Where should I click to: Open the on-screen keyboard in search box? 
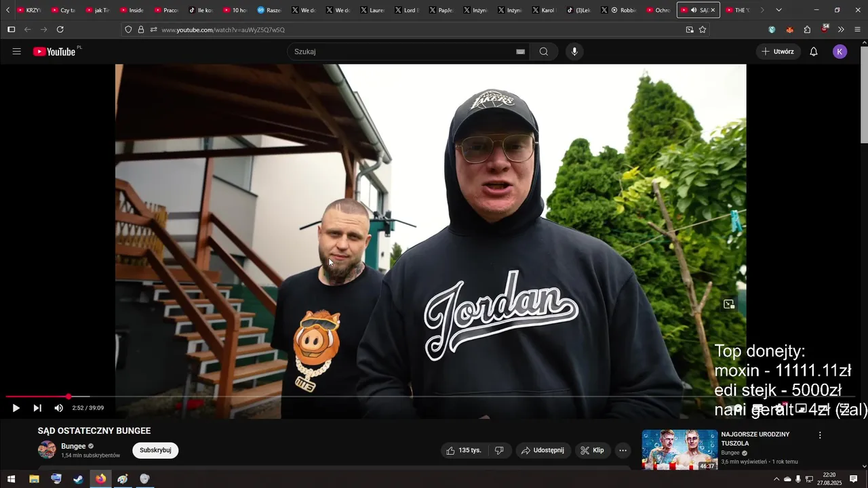point(521,52)
